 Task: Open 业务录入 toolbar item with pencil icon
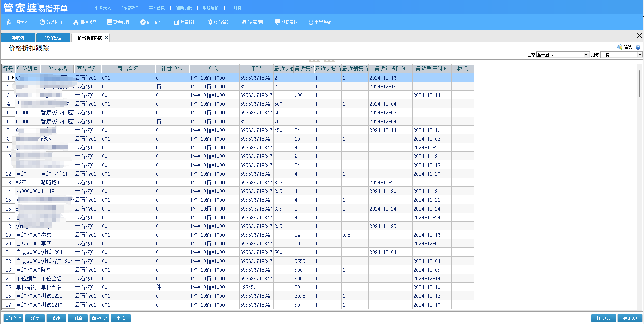pos(17,22)
